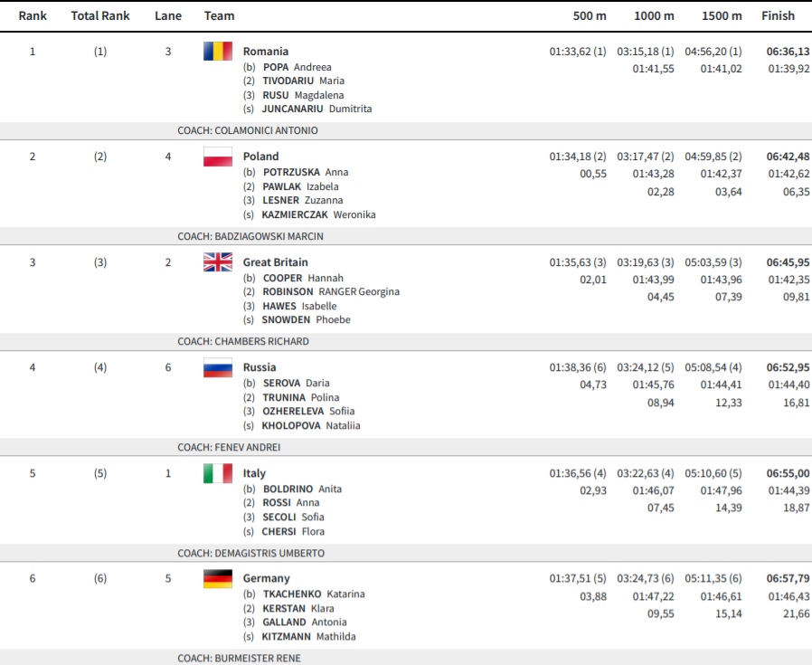Select the Rank column header
Image resolution: width=812 pixels, height=665 pixels.
coord(33,15)
